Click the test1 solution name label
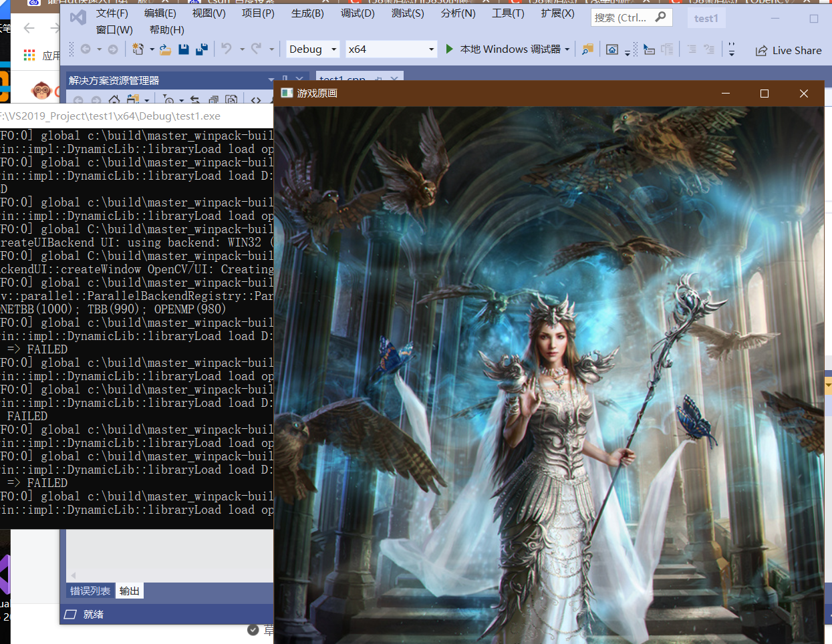 (x=706, y=19)
